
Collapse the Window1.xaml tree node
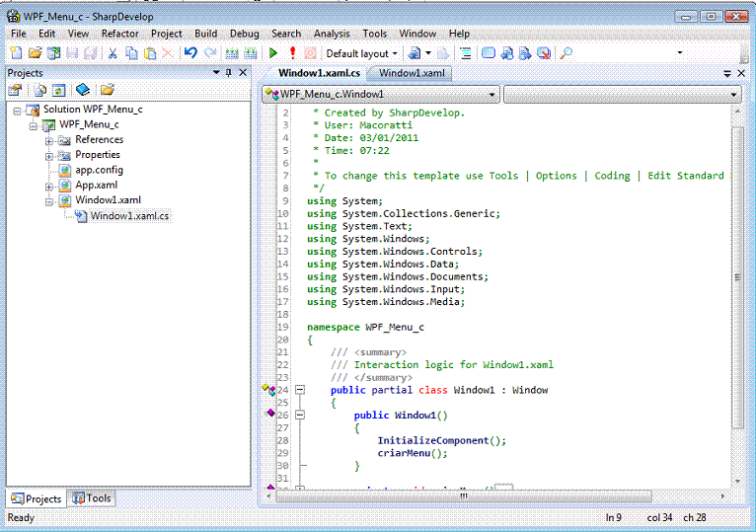click(x=49, y=201)
